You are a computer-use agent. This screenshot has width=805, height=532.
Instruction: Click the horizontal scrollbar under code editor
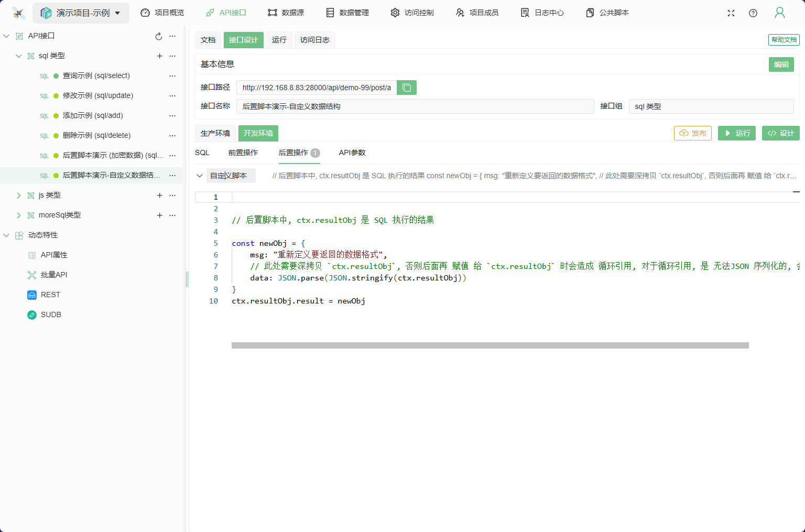489,345
